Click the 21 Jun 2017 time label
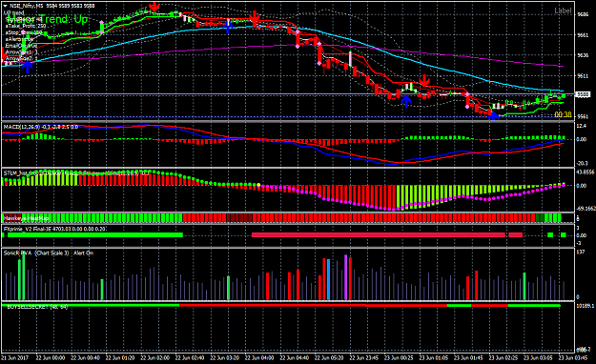Screen dimensions: 596x364 pyautogui.click(x=15, y=358)
